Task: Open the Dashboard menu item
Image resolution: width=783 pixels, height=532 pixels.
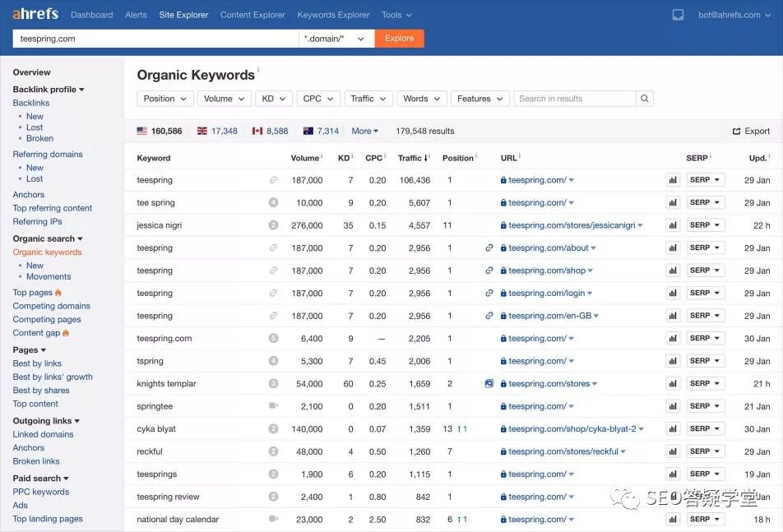Action: [92, 15]
